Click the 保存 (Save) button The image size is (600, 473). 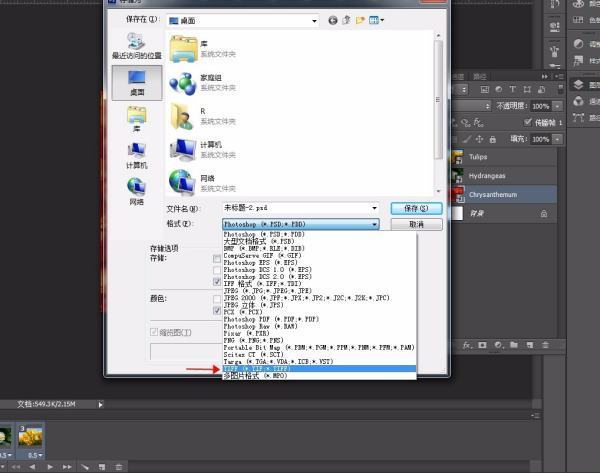pyautogui.click(x=416, y=208)
